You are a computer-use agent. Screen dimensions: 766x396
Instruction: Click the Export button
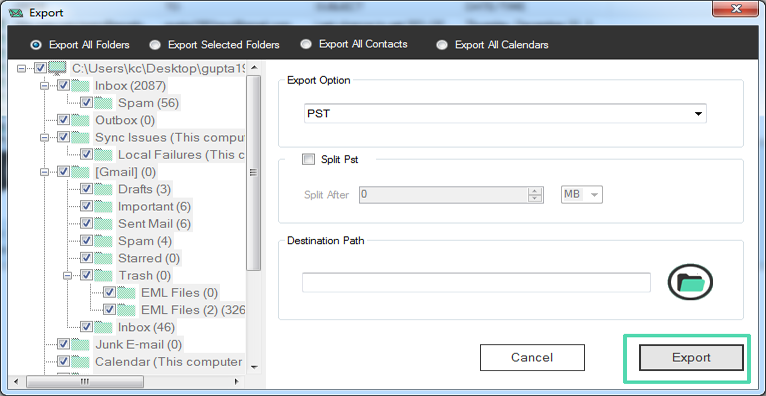[x=691, y=357]
